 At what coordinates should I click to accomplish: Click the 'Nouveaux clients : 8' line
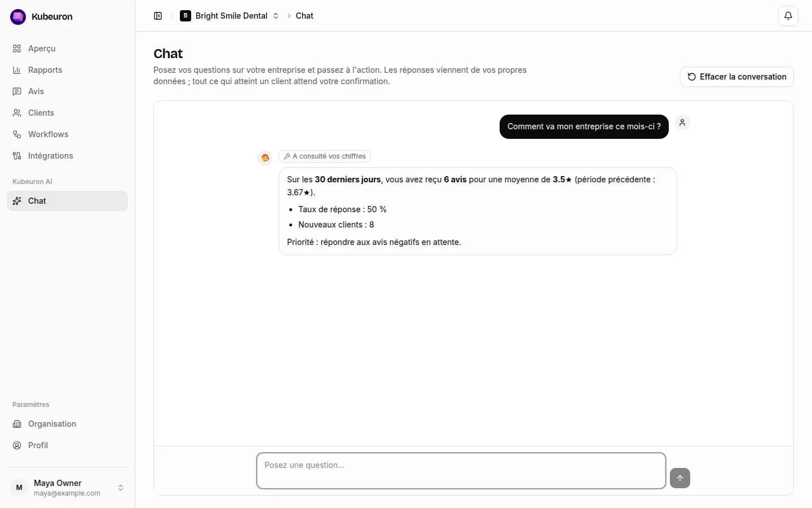point(336,225)
